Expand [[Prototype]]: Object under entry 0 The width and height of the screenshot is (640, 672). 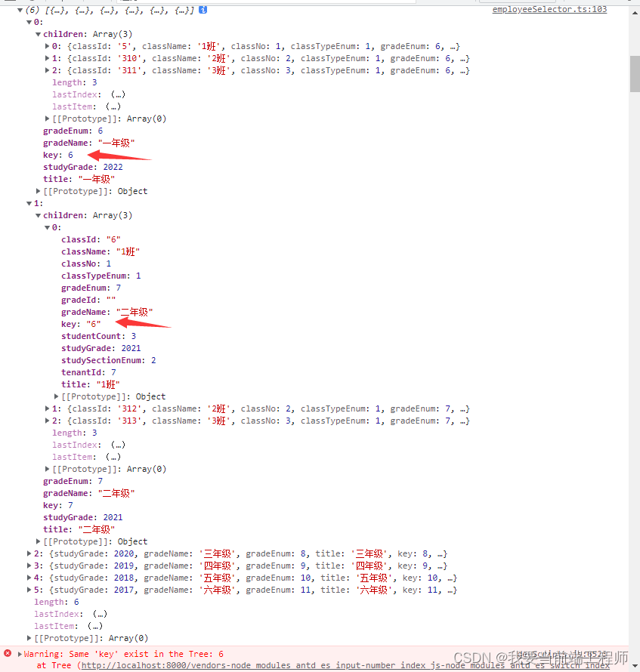[x=36, y=191]
